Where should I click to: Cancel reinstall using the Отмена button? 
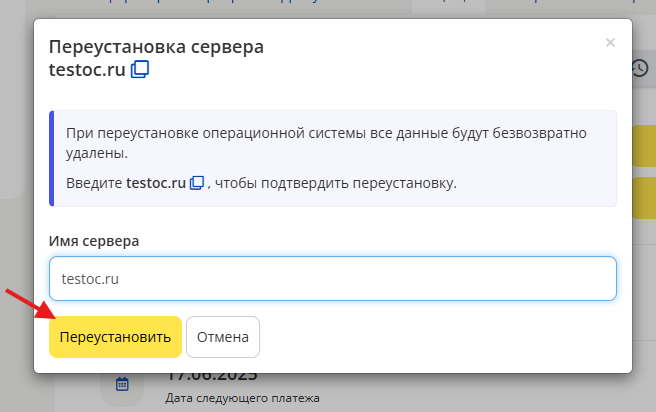coord(223,337)
